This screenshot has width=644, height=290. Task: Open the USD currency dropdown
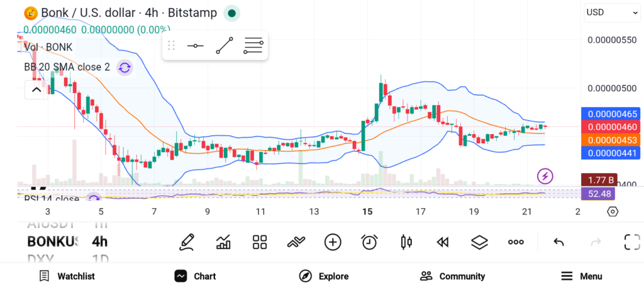tap(612, 13)
